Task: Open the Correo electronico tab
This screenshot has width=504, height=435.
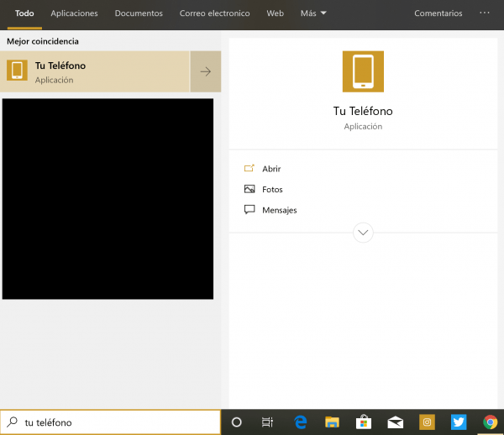Action: point(215,13)
